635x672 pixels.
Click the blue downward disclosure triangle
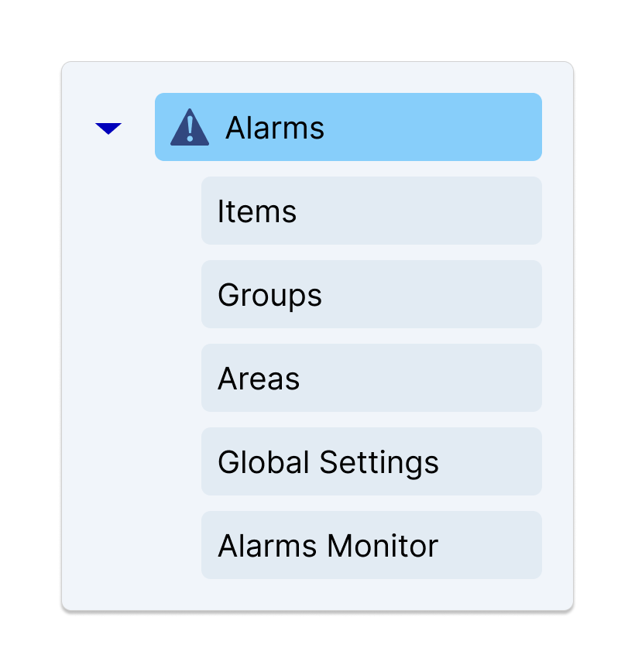(108, 129)
